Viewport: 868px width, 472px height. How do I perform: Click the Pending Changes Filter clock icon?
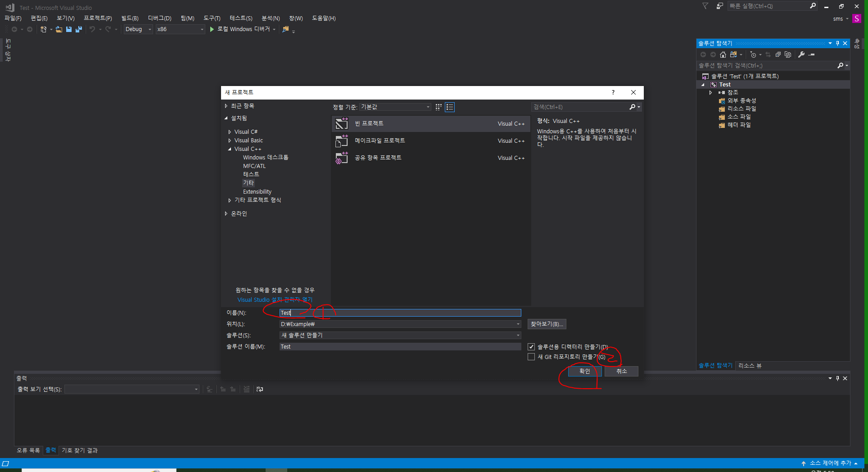pyautogui.click(x=753, y=54)
